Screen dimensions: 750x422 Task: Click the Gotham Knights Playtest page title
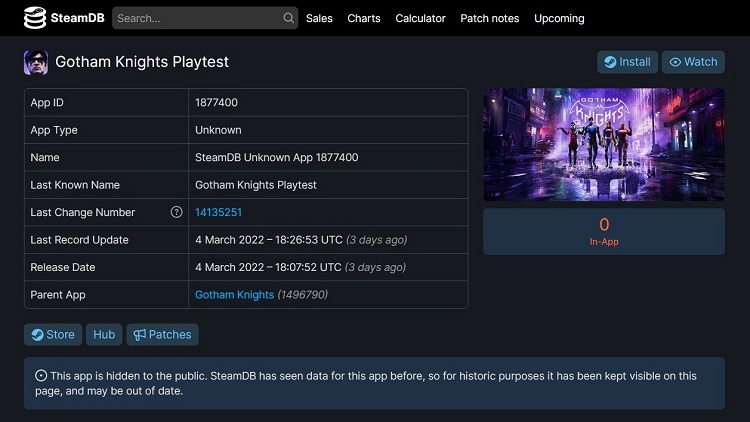[142, 62]
